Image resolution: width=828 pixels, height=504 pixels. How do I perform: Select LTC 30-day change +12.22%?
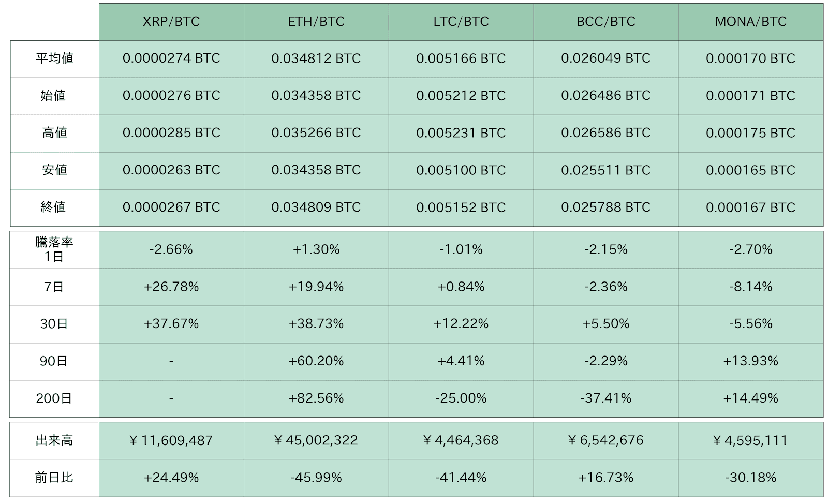[461, 324]
